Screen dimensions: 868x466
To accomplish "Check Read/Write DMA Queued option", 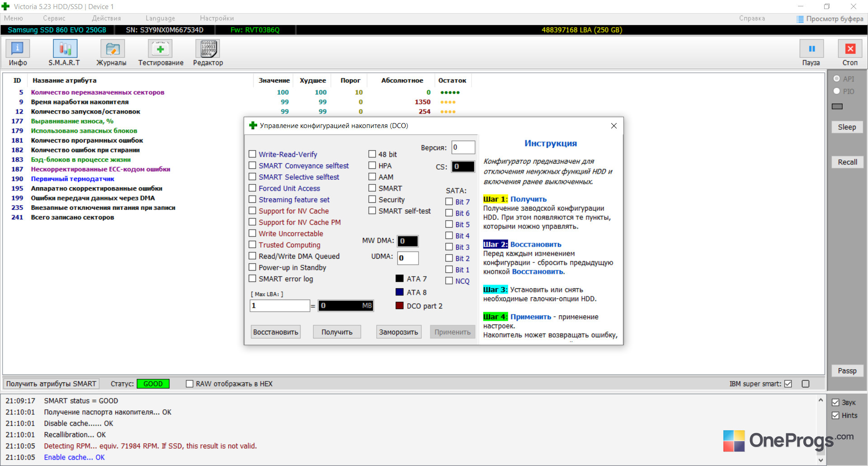I will [252, 256].
